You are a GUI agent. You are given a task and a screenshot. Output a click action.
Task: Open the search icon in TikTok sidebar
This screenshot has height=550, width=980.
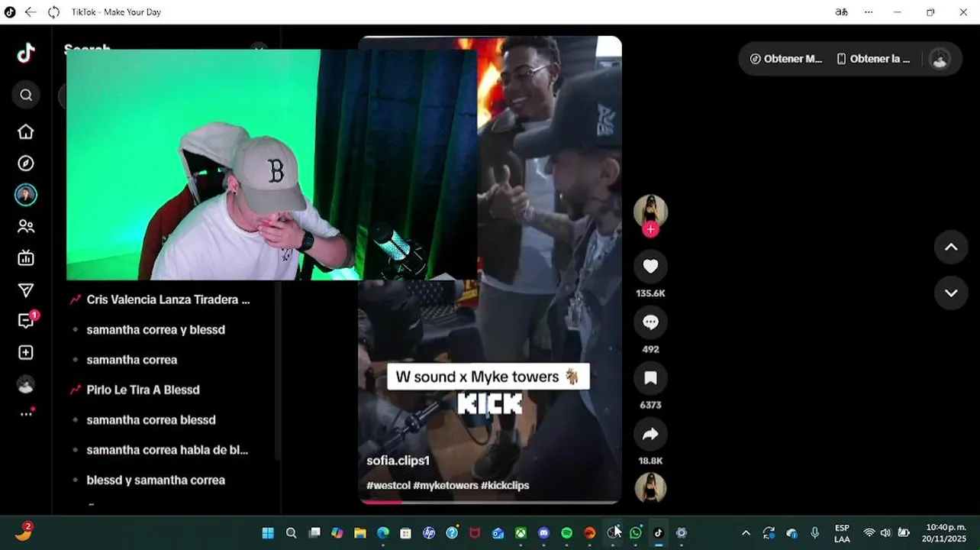pos(26,95)
